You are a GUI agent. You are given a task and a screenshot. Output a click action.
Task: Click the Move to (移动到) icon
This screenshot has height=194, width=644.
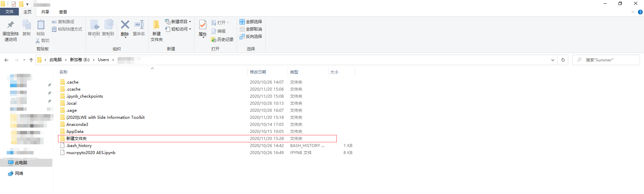pyautogui.click(x=94, y=25)
